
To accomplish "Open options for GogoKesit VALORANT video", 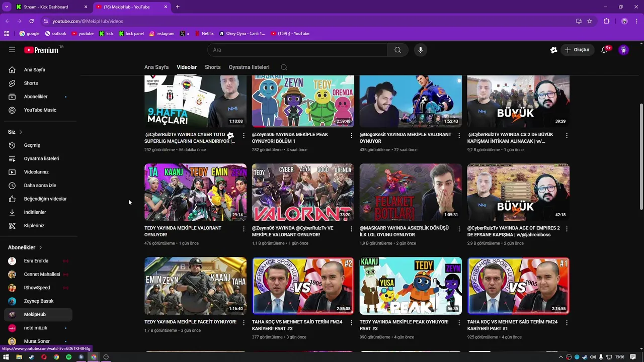I will [x=459, y=135].
